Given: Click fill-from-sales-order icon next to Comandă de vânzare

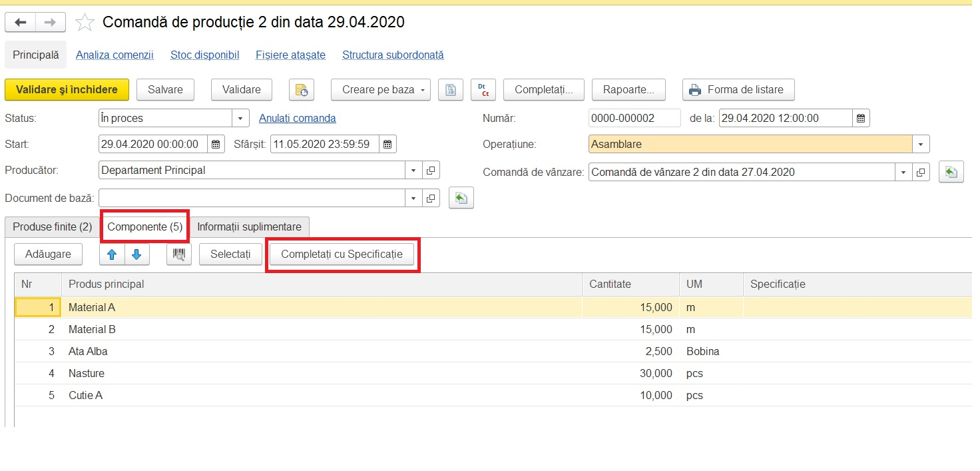Looking at the screenshot, I should (x=951, y=173).
